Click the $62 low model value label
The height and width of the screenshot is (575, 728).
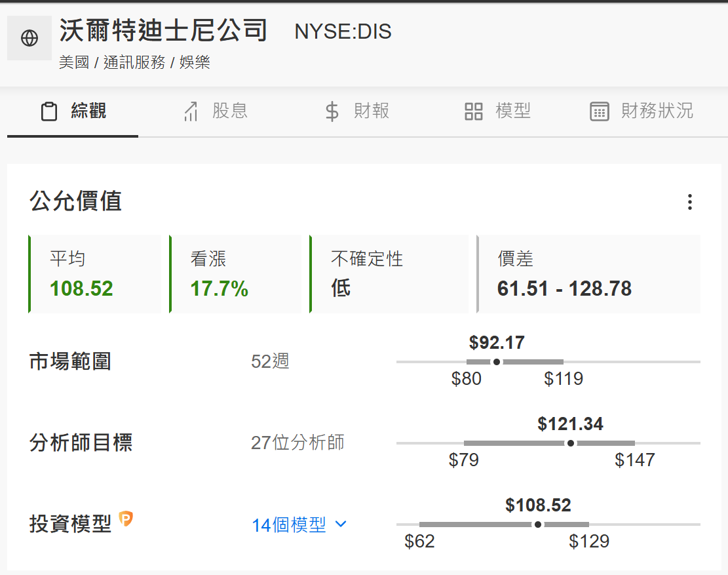point(419,542)
